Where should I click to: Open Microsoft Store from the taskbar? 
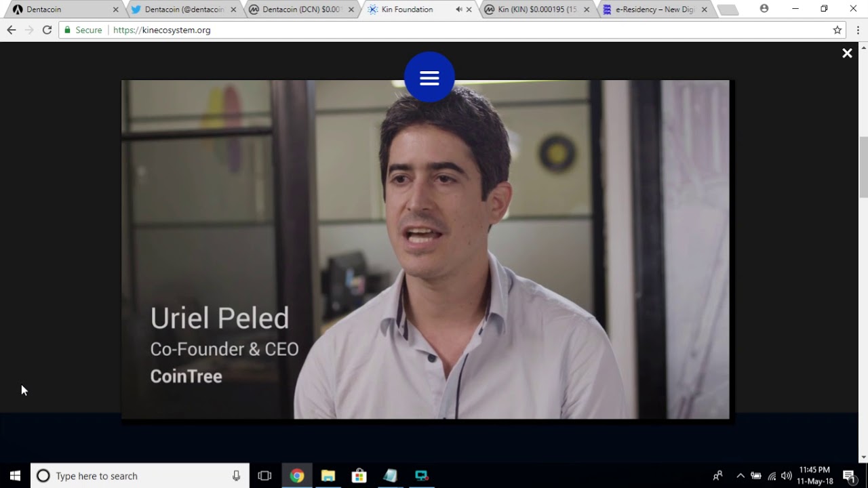point(359,476)
